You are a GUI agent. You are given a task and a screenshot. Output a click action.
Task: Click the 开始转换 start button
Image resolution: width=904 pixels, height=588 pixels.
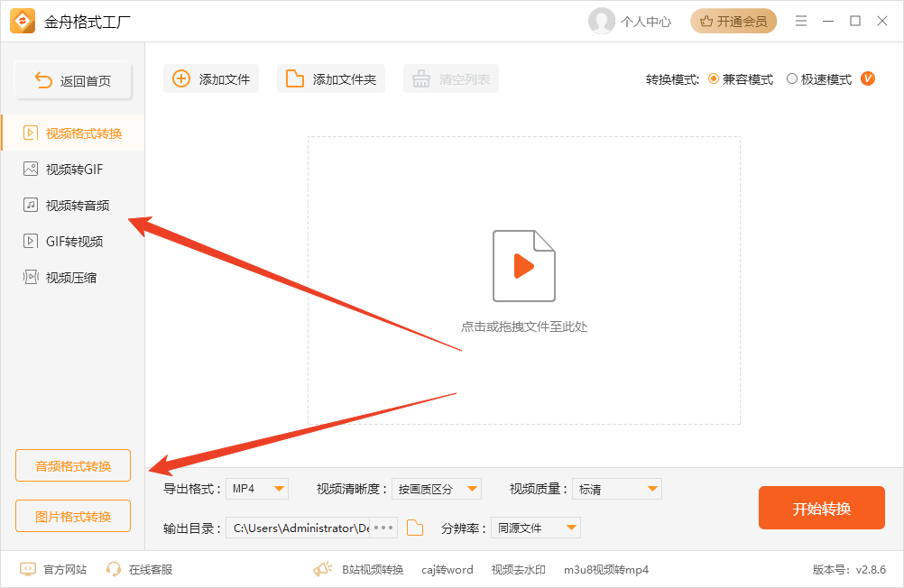click(x=821, y=508)
